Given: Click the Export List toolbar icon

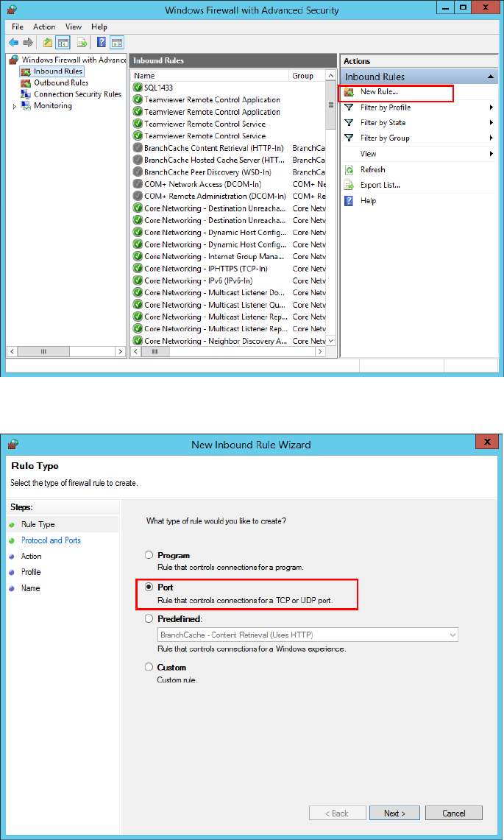Looking at the screenshot, I should [x=82, y=43].
